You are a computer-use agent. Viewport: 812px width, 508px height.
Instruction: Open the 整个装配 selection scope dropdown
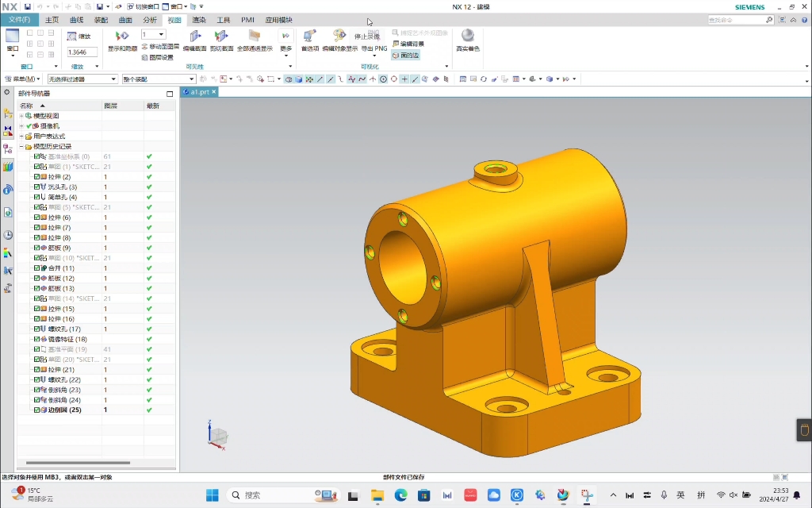[x=191, y=79]
